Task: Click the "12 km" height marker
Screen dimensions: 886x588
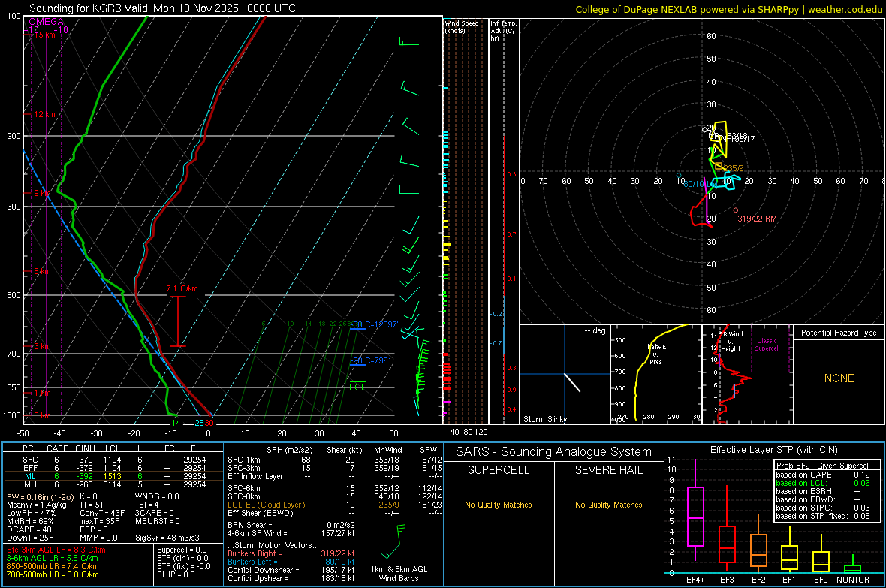Action: click(x=44, y=114)
